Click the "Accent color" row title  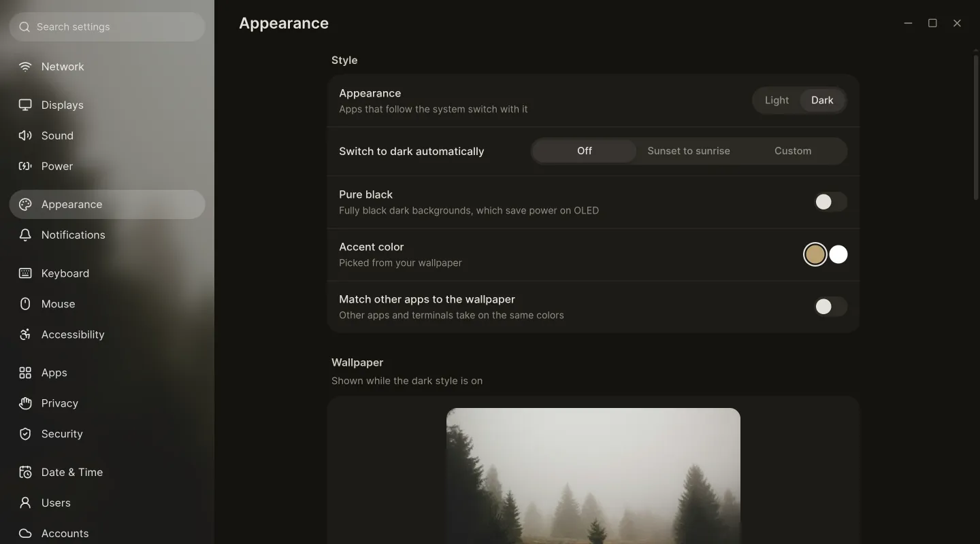tap(372, 247)
